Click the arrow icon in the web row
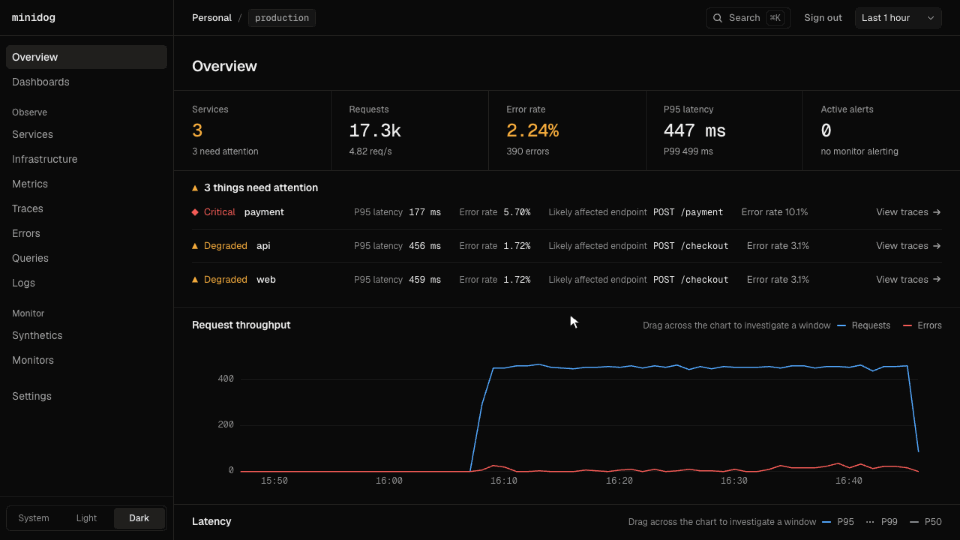The image size is (960, 540). tap(937, 279)
